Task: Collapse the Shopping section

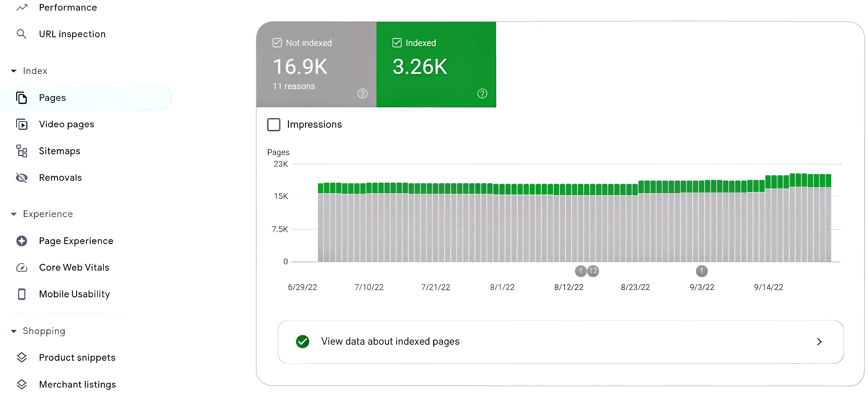Action: point(13,331)
